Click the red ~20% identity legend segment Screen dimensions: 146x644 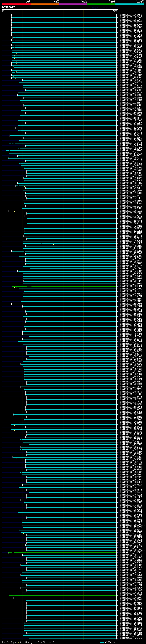[16, 4]
